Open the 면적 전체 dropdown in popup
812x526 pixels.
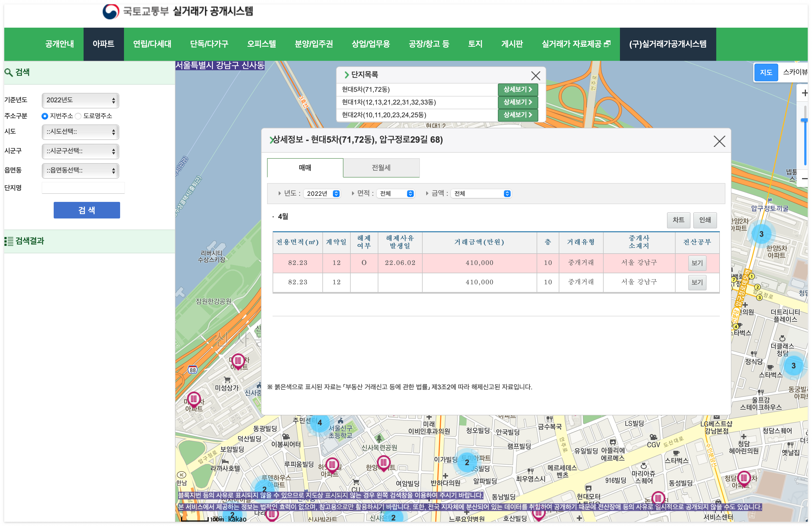click(396, 194)
